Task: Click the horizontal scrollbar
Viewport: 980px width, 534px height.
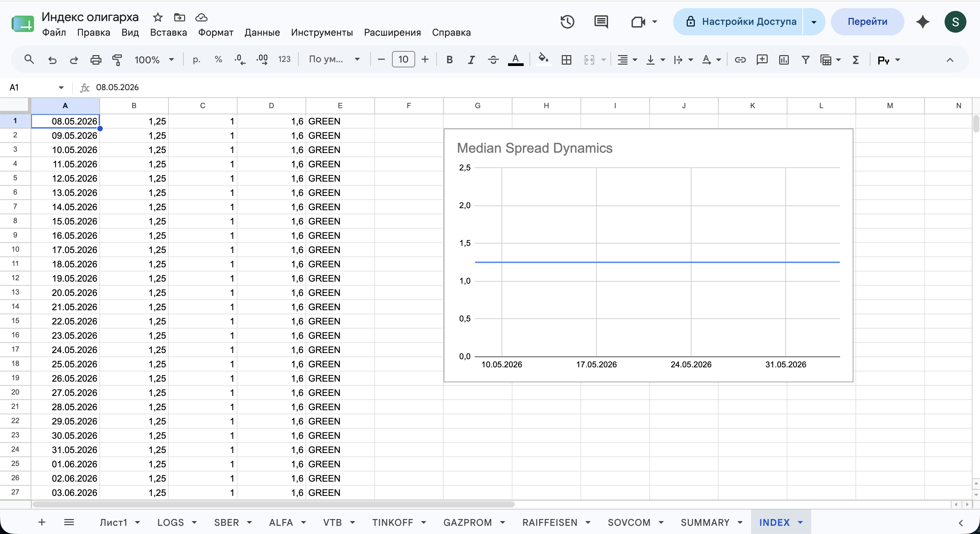Action: coord(274,504)
